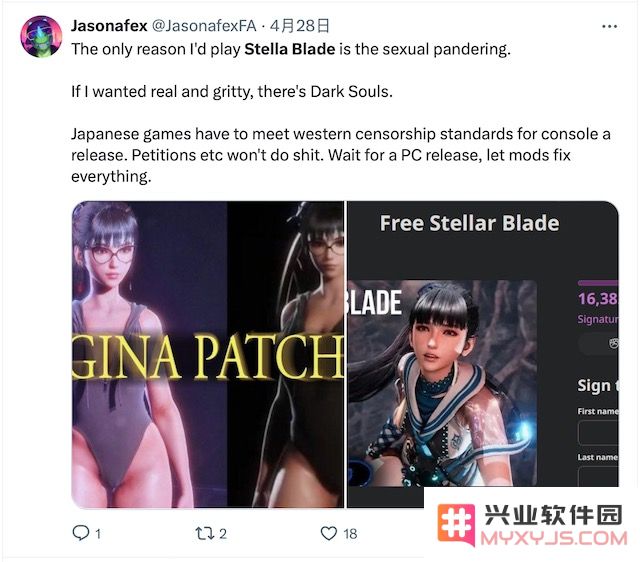
Task: Open Jasonafex profile avatar
Action: coord(41,36)
